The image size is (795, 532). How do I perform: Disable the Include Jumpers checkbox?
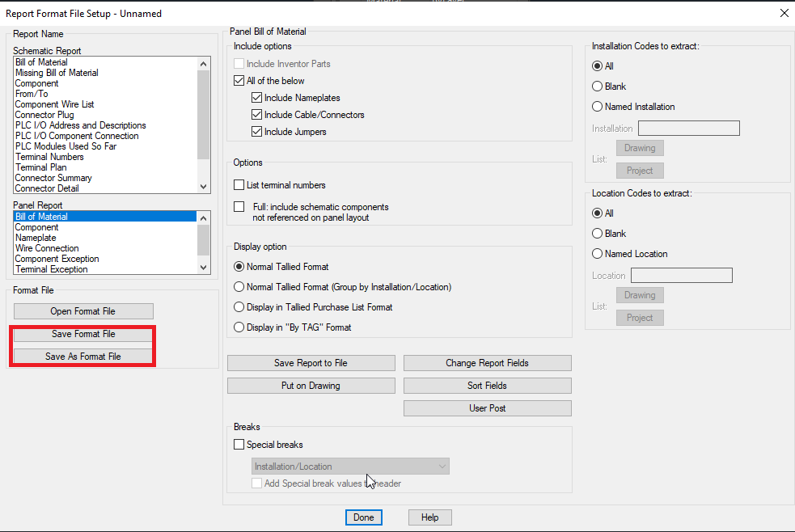coord(256,131)
